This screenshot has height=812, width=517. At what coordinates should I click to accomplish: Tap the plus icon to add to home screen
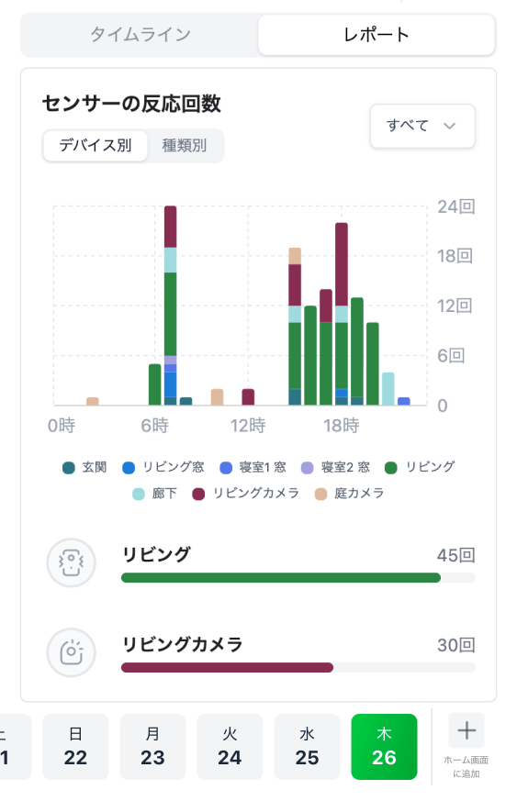pyautogui.click(x=466, y=730)
